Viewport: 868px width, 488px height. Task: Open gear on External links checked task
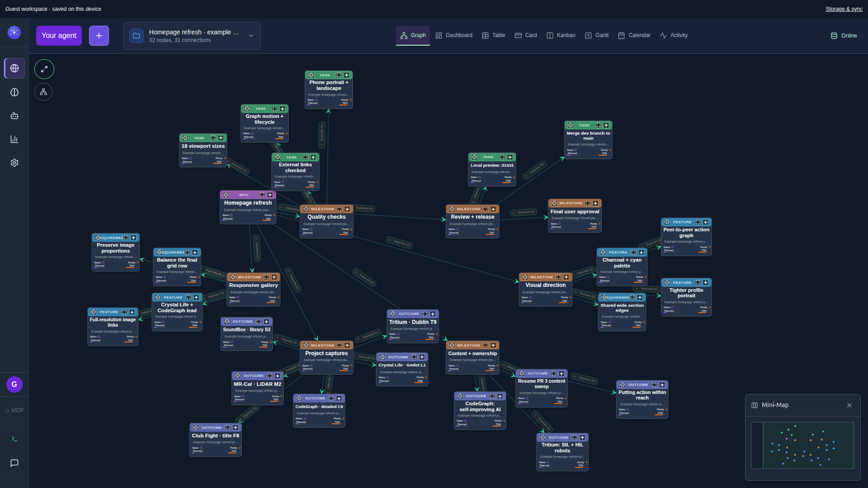point(278,158)
